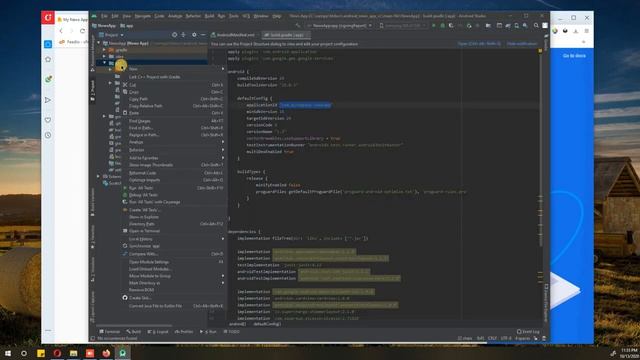Image resolution: width=640 pixels, height=360 pixels.
Task: Click the Locate/scroll-from-source target icon in Project panel
Action: tap(174, 35)
